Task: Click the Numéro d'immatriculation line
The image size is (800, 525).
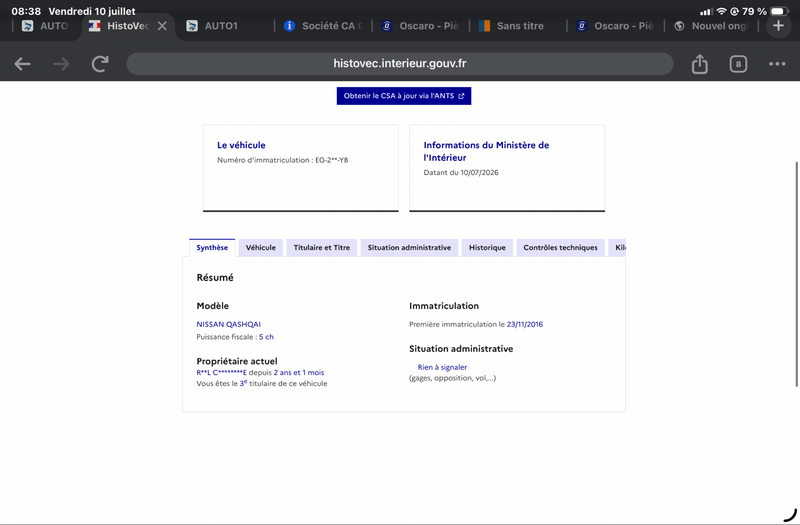Action: pyautogui.click(x=283, y=160)
